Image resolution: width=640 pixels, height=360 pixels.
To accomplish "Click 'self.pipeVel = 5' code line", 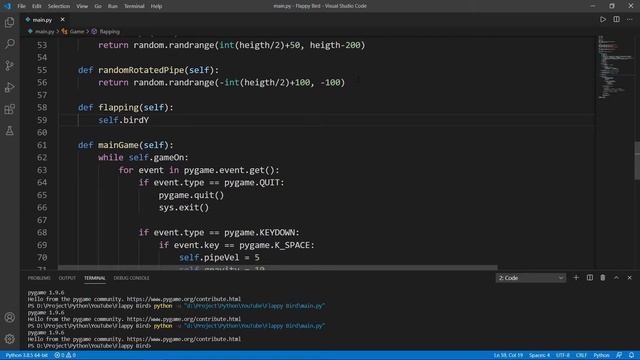I will 219,257.
